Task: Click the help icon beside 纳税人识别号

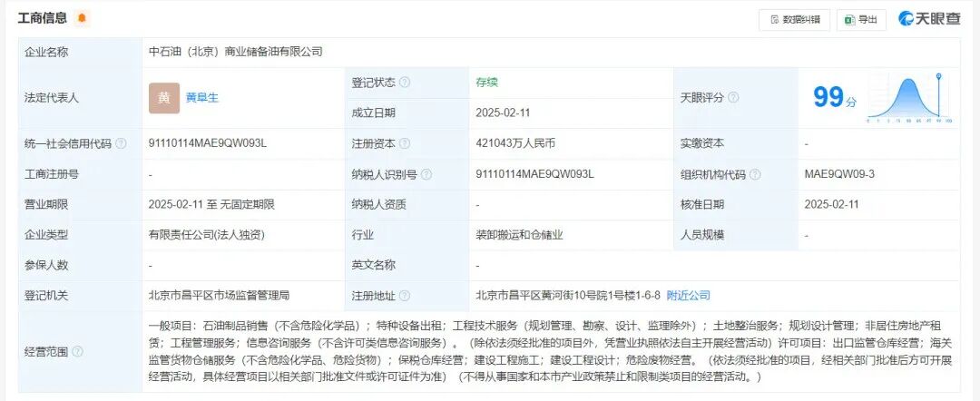Action: [x=426, y=175]
